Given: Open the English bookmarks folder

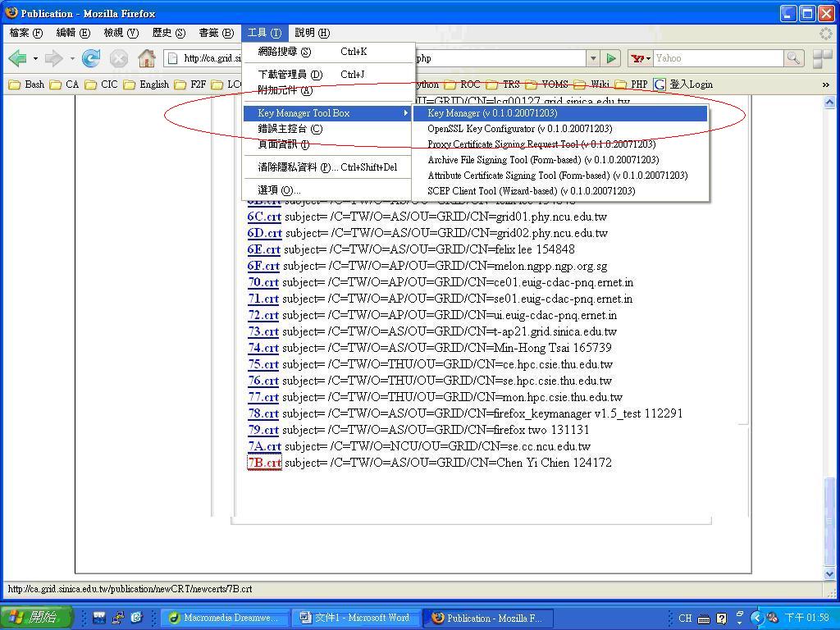Looking at the screenshot, I should (146, 84).
